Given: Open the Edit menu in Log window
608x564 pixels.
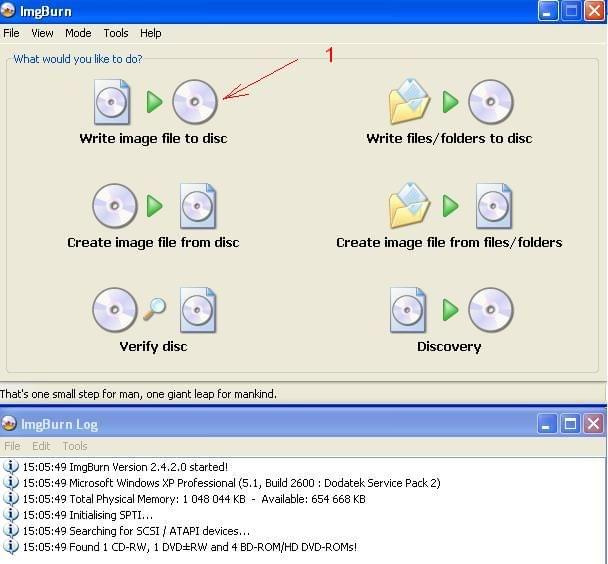Looking at the screenshot, I should click(41, 446).
